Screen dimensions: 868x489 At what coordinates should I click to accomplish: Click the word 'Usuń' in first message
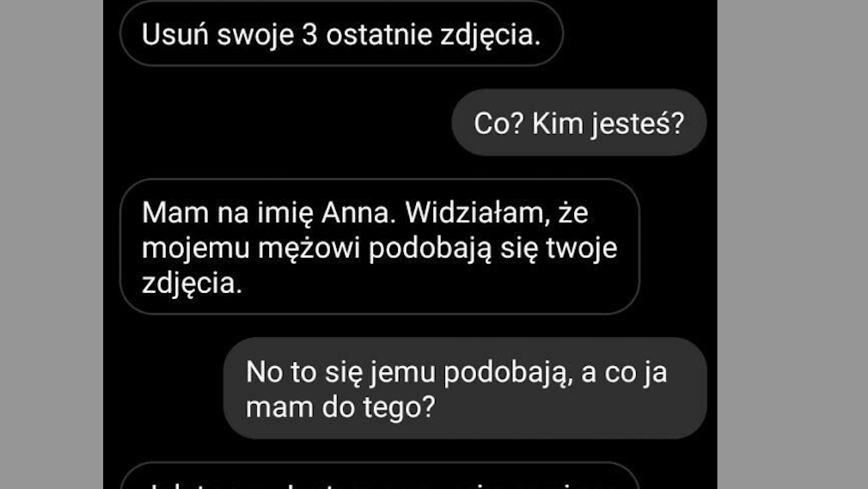point(175,34)
